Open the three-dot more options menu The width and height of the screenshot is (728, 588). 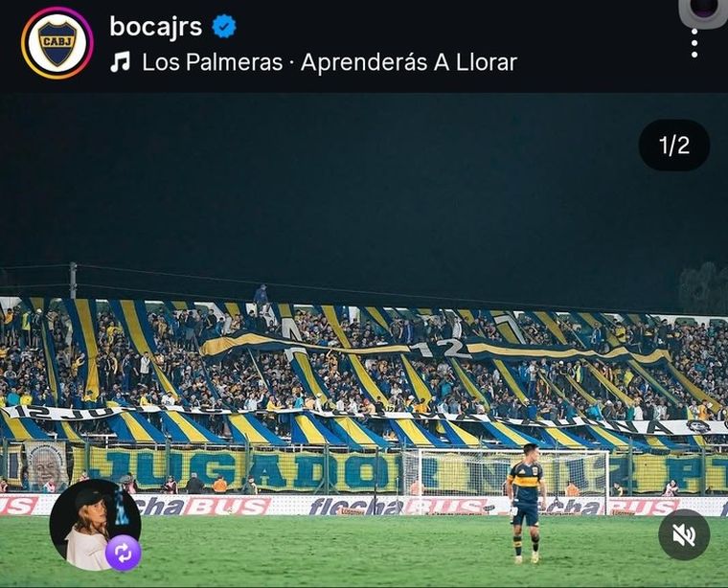click(694, 43)
